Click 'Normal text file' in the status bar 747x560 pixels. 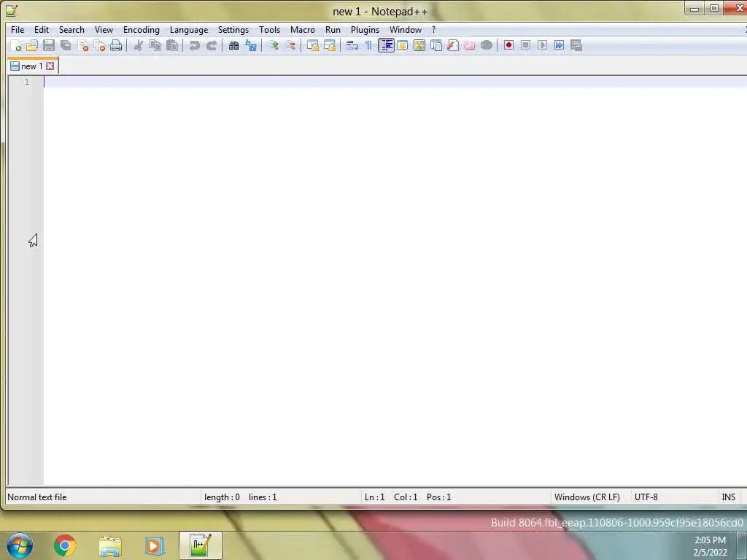point(37,497)
